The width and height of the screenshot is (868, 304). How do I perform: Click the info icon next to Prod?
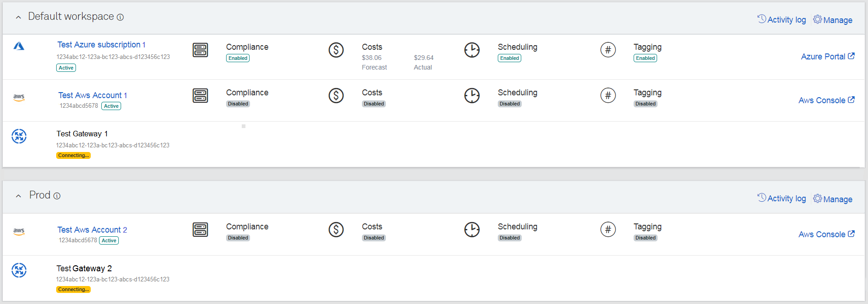[57, 196]
